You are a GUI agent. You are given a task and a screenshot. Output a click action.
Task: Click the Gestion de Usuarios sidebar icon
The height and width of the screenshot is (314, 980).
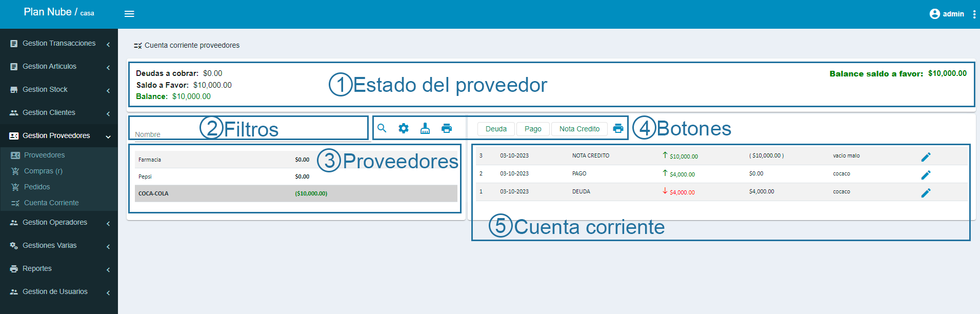14,292
